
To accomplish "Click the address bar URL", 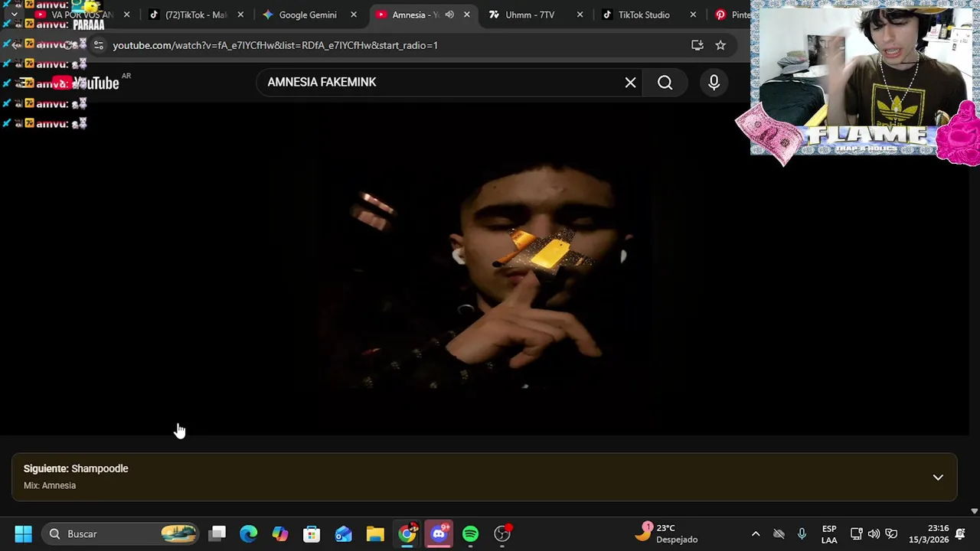I will point(275,45).
